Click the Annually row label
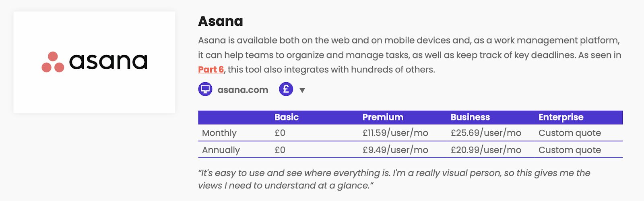Image resolution: width=644 pixels, height=201 pixels. 221,150
